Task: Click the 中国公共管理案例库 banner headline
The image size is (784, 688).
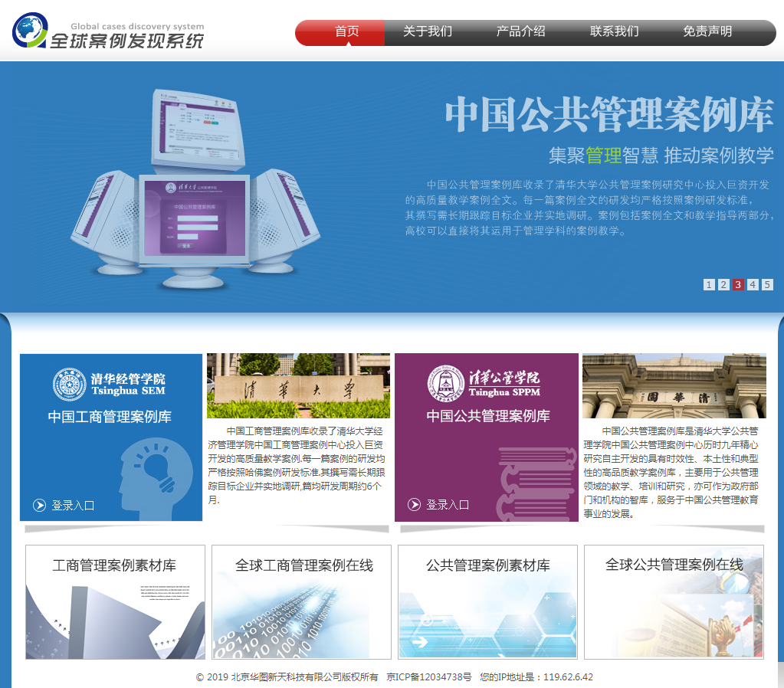Action: (x=609, y=114)
